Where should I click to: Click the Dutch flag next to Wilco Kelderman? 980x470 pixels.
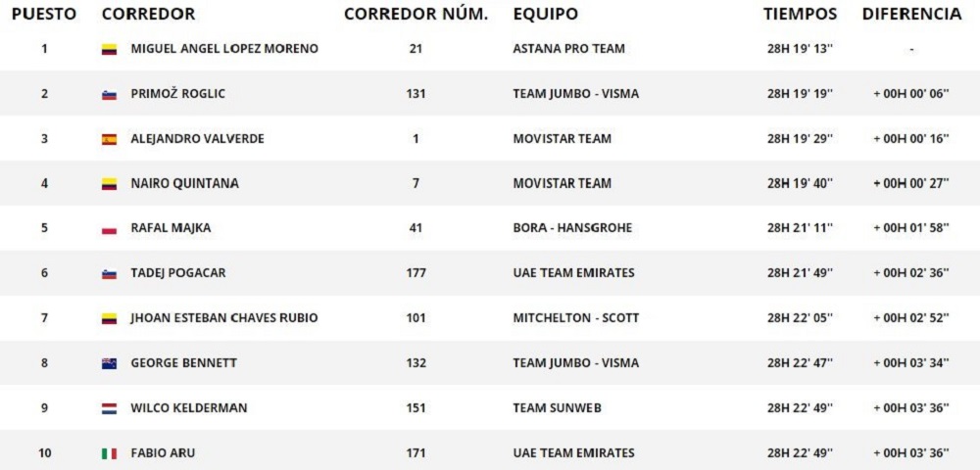[x=109, y=408]
